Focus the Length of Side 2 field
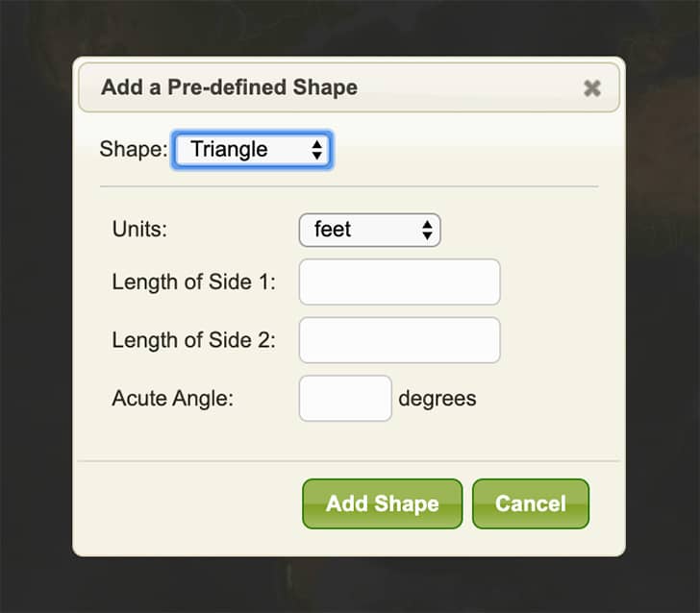700x613 pixels. click(x=400, y=340)
